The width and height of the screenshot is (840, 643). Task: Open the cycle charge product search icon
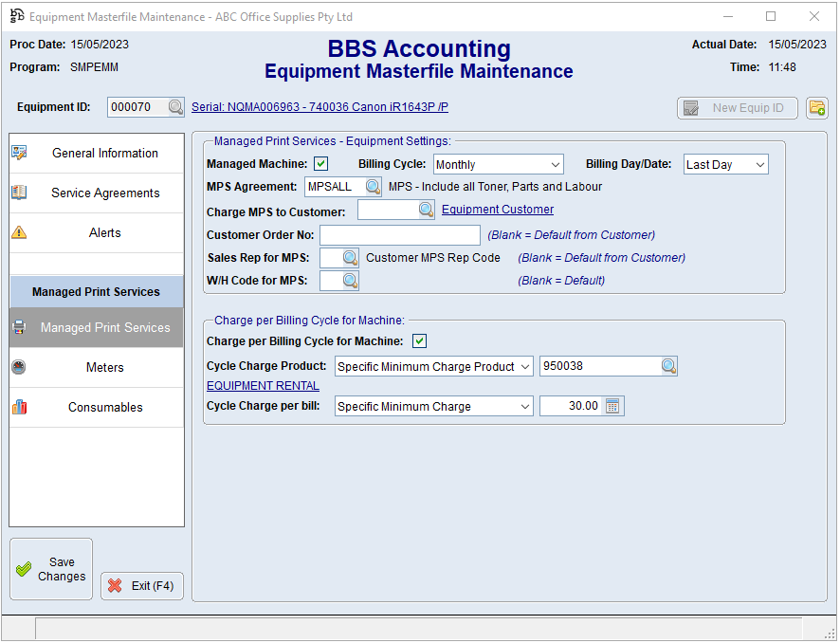(668, 367)
